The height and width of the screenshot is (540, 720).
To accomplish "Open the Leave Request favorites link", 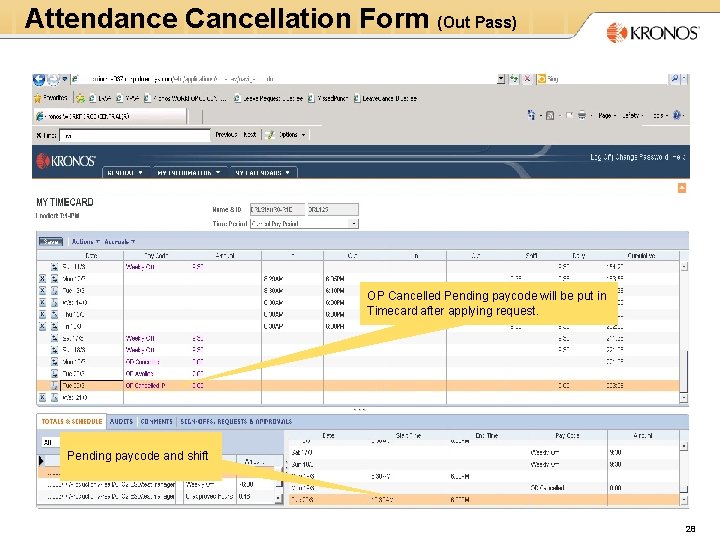I will click(x=269, y=98).
